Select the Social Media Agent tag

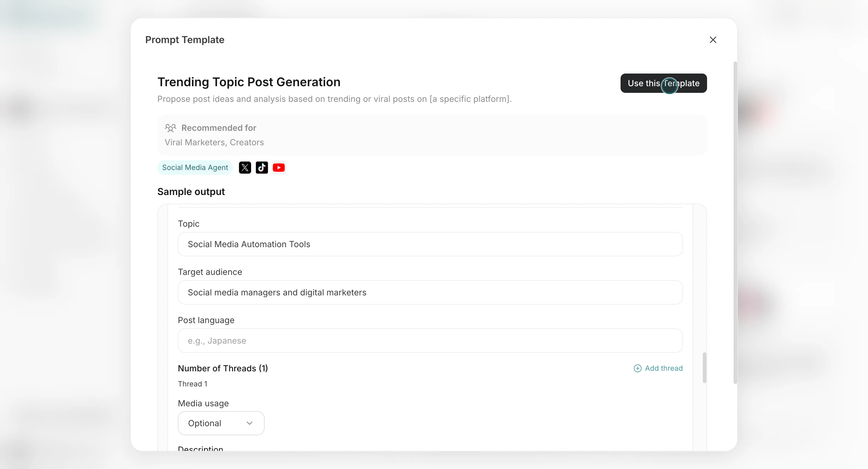tap(195, 168)
